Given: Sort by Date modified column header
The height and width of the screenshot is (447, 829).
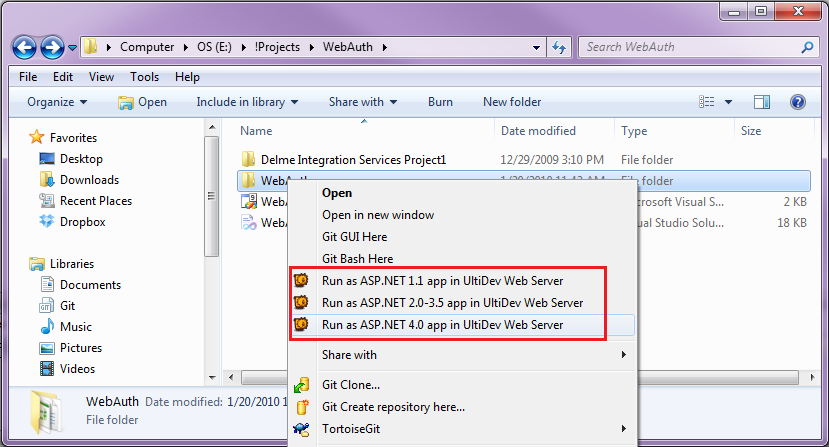Looking at the screenshot, I should [x=538, y=131].
